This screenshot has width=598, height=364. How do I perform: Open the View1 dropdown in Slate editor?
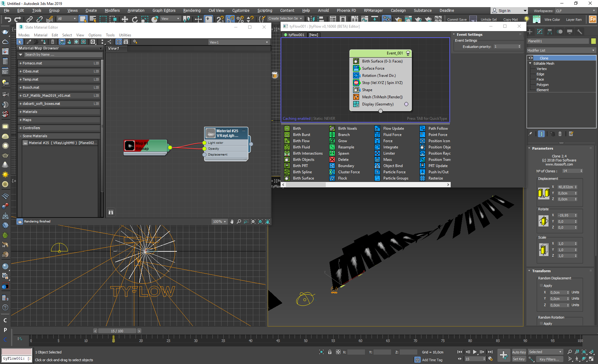tap(239, 42)
